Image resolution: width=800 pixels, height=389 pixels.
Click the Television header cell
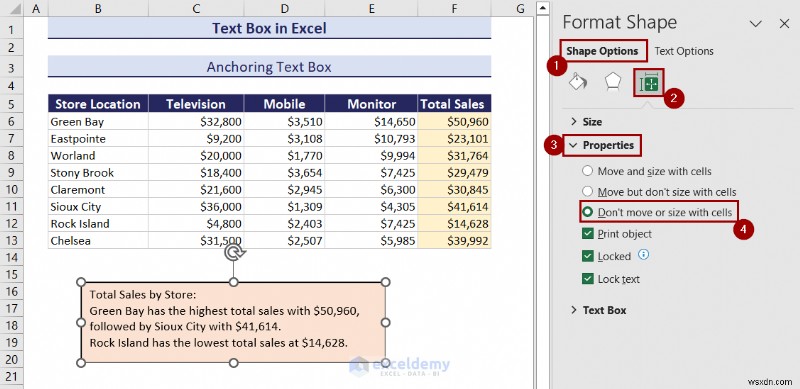tap(196, 104)
